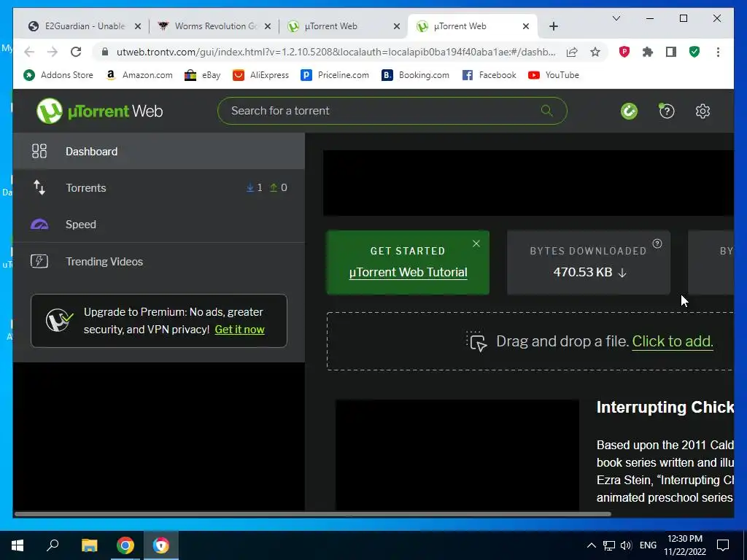Screen dimensions: 747x560
Task: Click the 'Click to add.' link
Action: point(672,341)
